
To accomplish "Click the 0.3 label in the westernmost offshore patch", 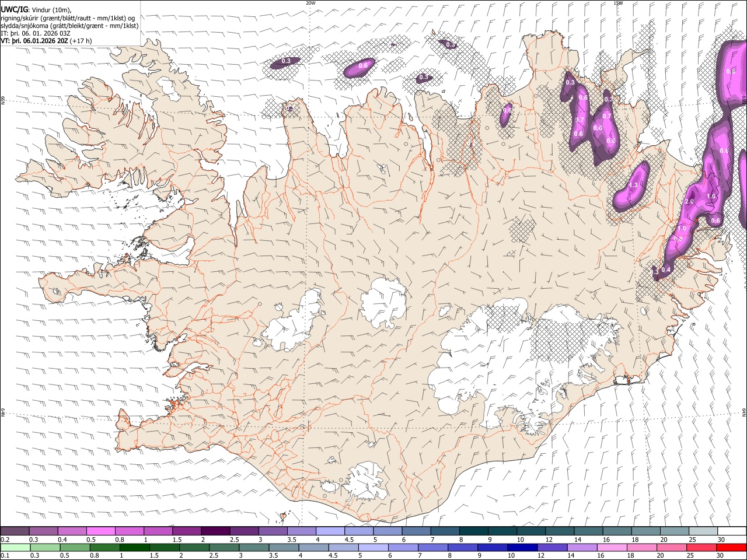I will pyautogui.click(x=286, y=61).
